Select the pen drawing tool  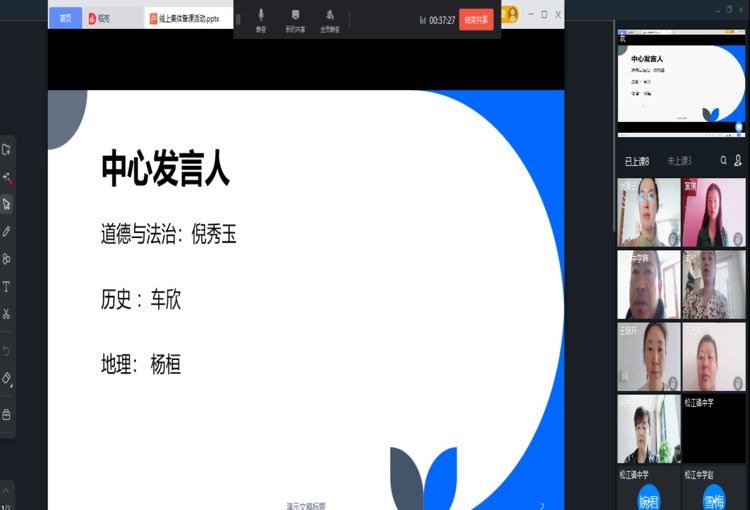point(7,231)
